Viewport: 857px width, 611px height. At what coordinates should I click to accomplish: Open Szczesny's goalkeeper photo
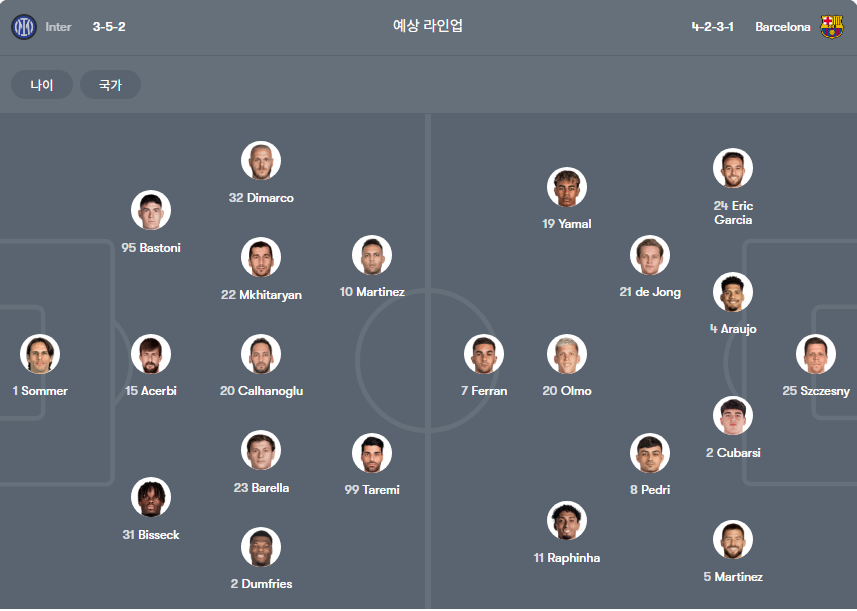click(x=815, y=354)
